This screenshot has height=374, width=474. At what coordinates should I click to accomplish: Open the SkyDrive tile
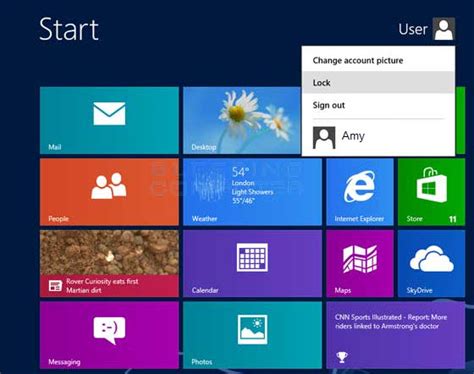pyautogui.click(x=431, y=263)
